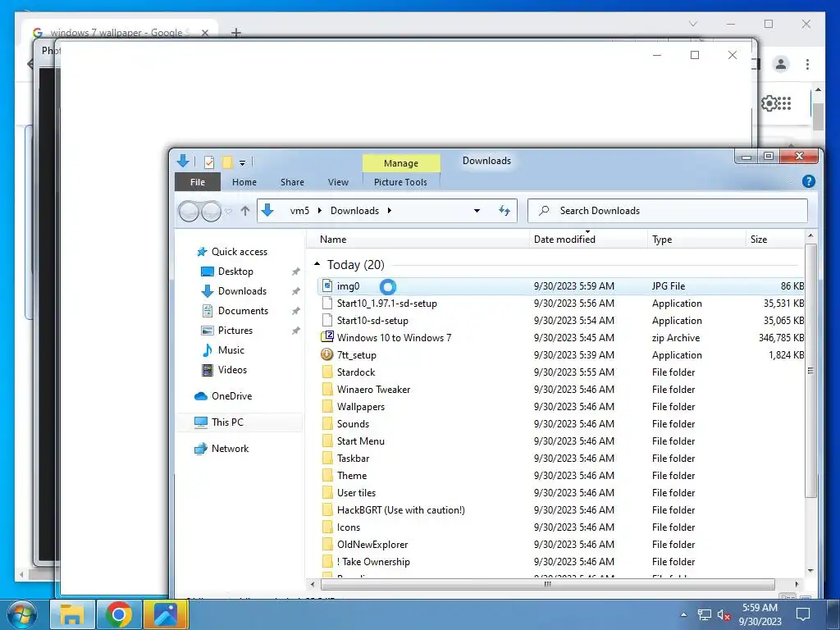Switch to the Home ribbon tab

pos(244,182)
